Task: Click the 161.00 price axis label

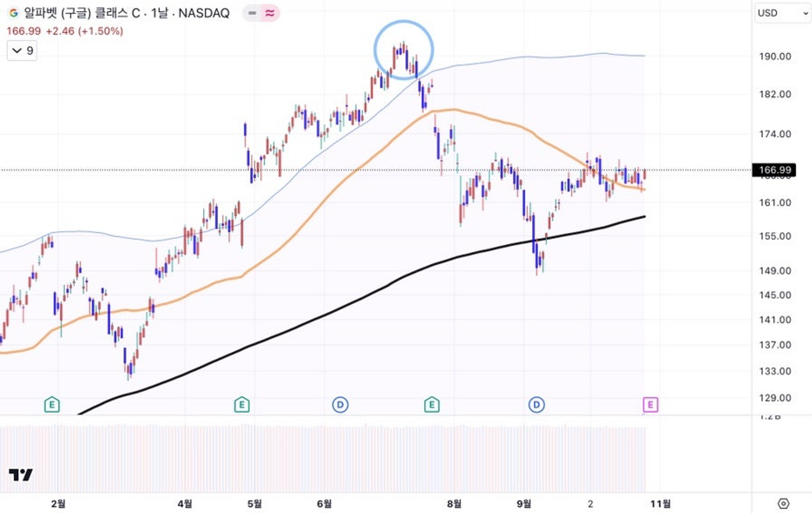Action: point(774,202)
